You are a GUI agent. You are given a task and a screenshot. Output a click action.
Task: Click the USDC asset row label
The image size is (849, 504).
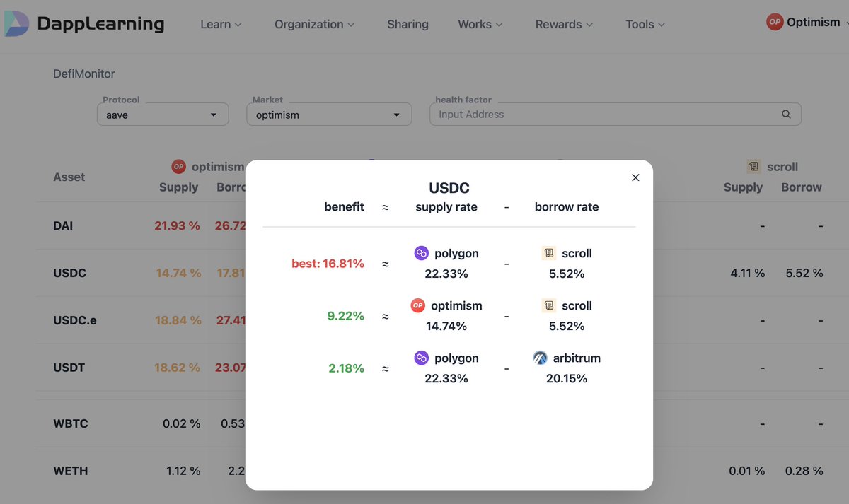coord(69,273)
